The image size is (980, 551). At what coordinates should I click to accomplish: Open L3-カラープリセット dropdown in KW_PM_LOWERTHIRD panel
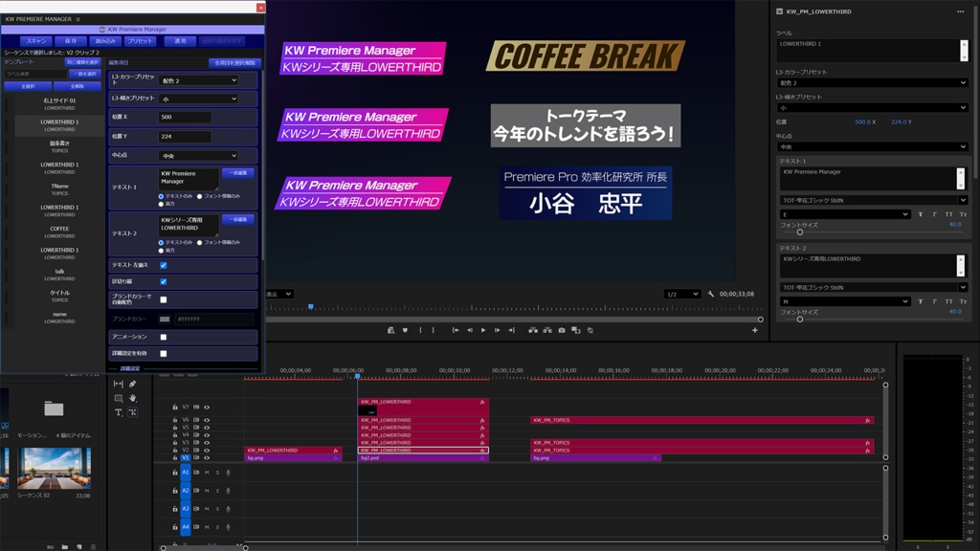tap(872, 82)
